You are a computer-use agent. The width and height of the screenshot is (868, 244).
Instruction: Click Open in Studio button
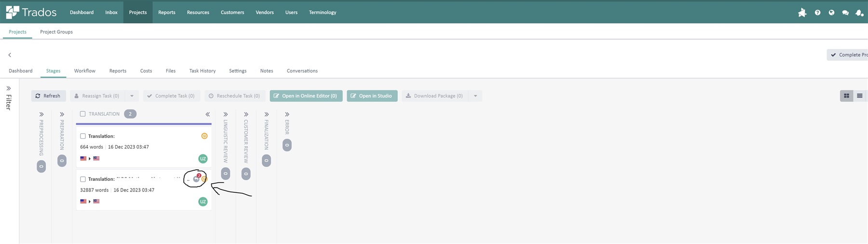point(372,96)
